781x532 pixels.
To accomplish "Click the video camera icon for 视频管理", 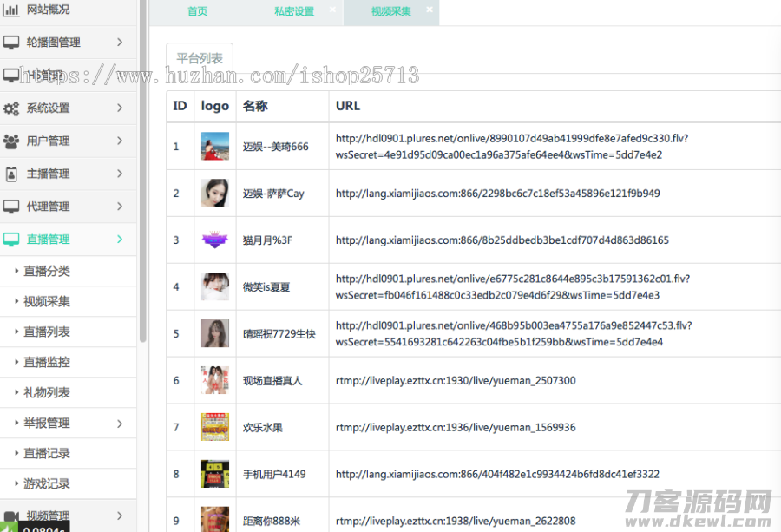I will [11, 516].
